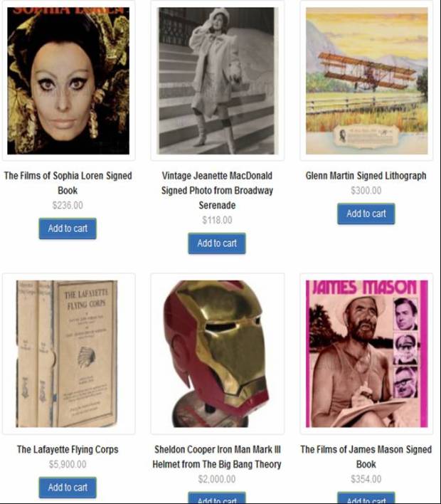The width and height of the screenshot is (441, 504).
Task: Open The Films of Sophia Loren Signed Book title
Action: point(68,183)
